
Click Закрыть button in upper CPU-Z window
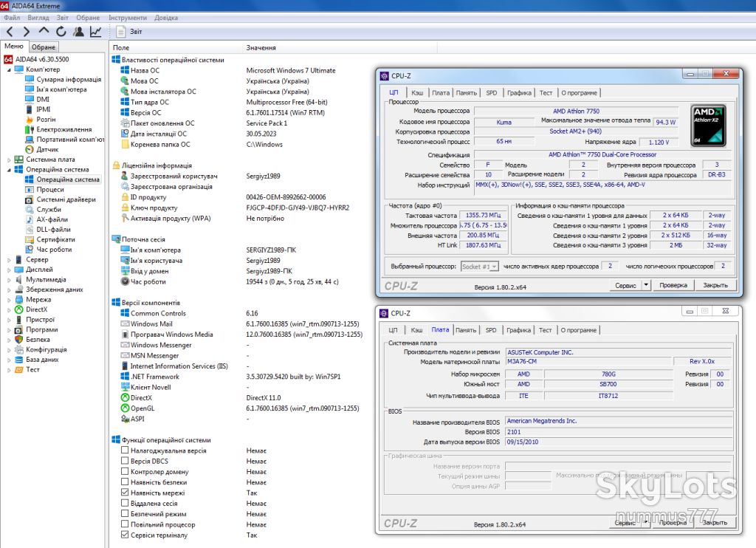(x=715, y=285)
